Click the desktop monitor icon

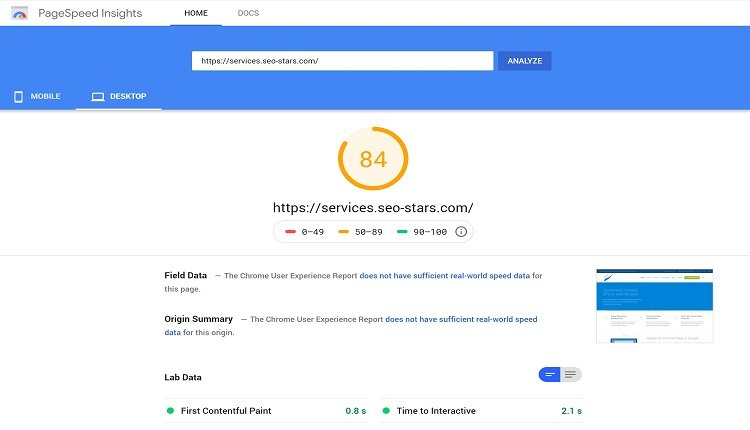click(x=97, y=97)
